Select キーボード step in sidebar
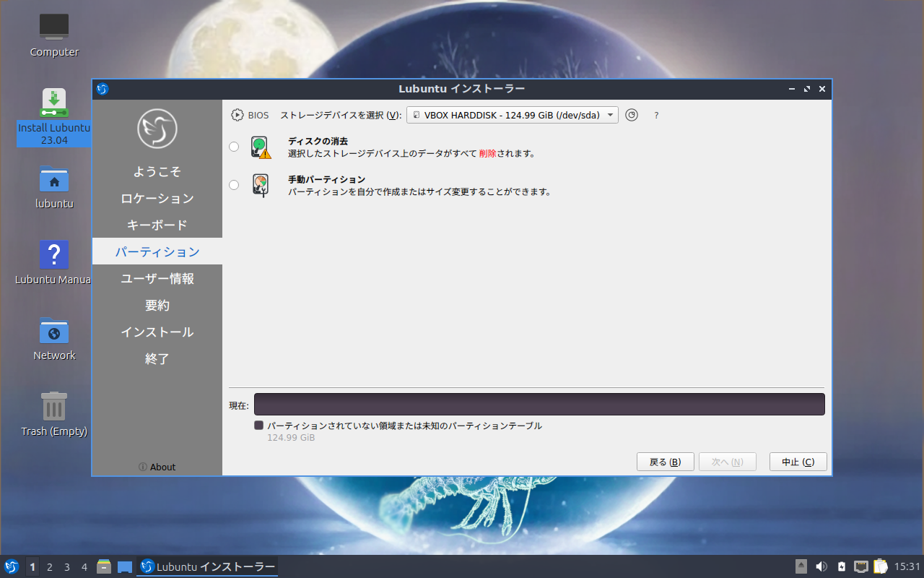Screen dimensions: 924x578 [157, 225]
